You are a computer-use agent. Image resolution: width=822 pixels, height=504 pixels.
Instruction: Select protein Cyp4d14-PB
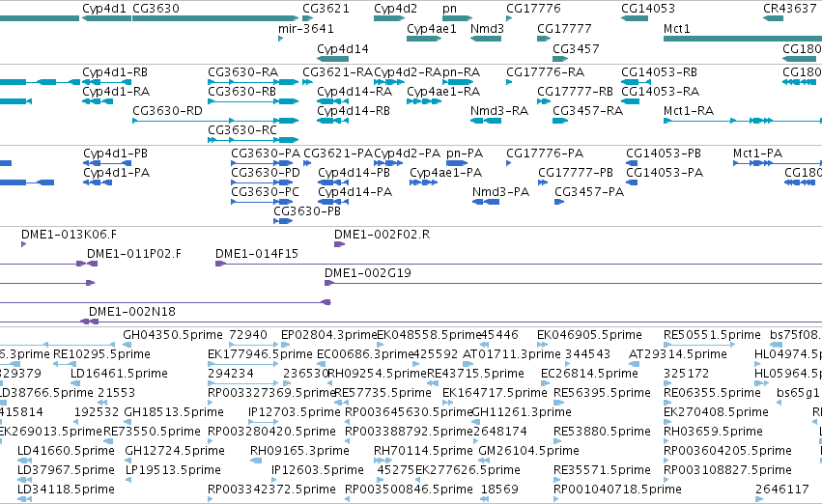[354, 173]
